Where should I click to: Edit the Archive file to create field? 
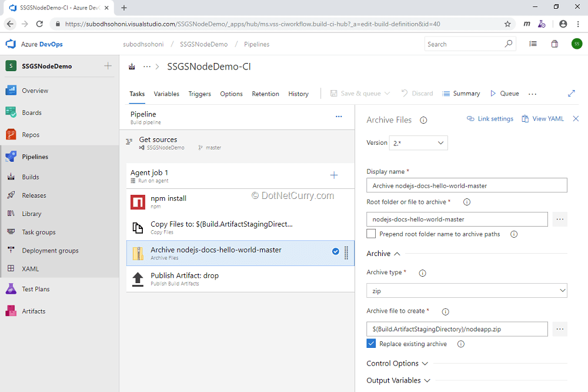point(457,329)
